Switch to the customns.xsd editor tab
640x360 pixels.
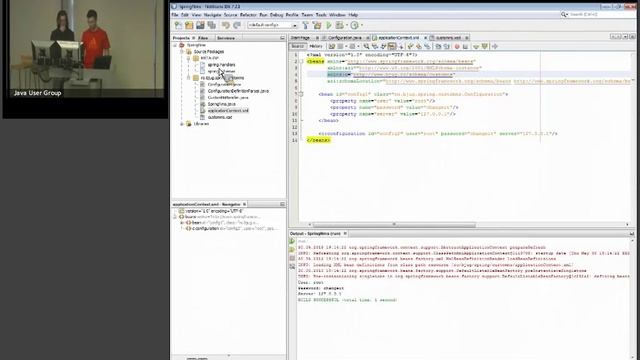point(448,38)
